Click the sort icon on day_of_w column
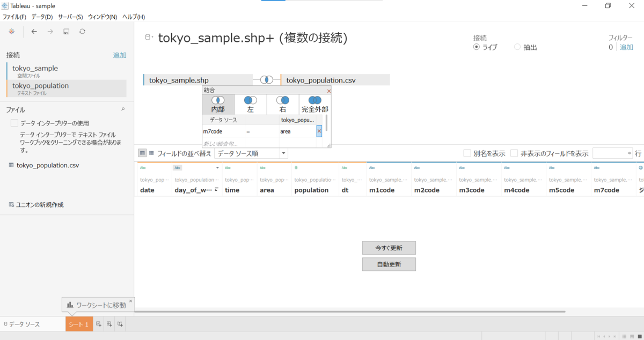Image resolution: width=644 pixels, height=340 pixels. tap(216, 190)
